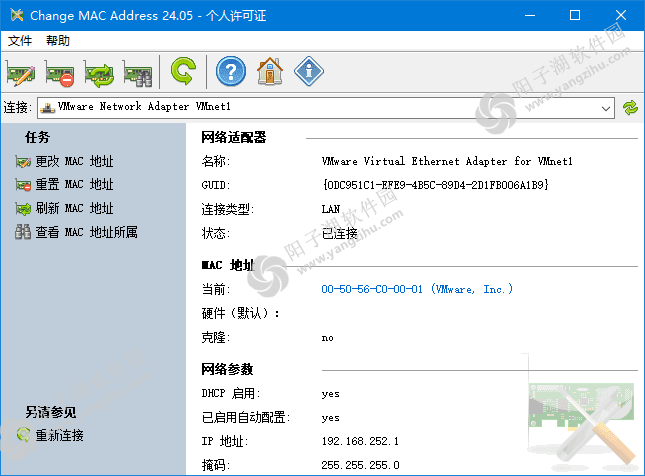Click the green reconnect arrow toolbar icon
This screenshot has width=645, height=476.
pyautogui.click(x=183, y=71)
